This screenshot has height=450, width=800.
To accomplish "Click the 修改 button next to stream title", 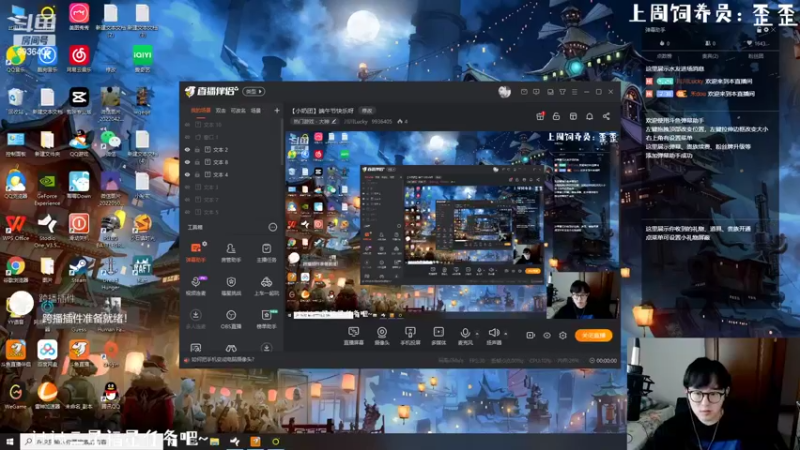I will click(367, 110).
